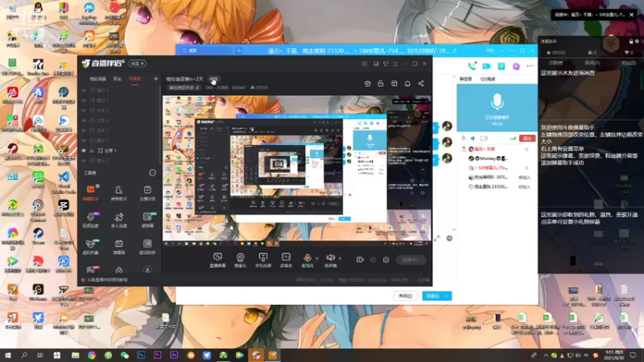This screenshot has width=644, height=362.
Task: Collapse the 工具箱 toolbox section
Action: pyautogui.click(x=152, y=173)
